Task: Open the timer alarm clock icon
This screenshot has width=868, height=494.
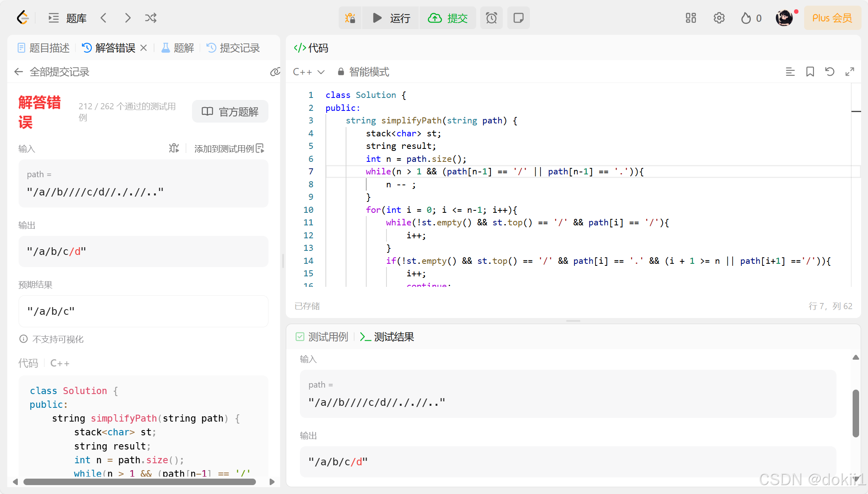Action: click(x=491, y=18)
